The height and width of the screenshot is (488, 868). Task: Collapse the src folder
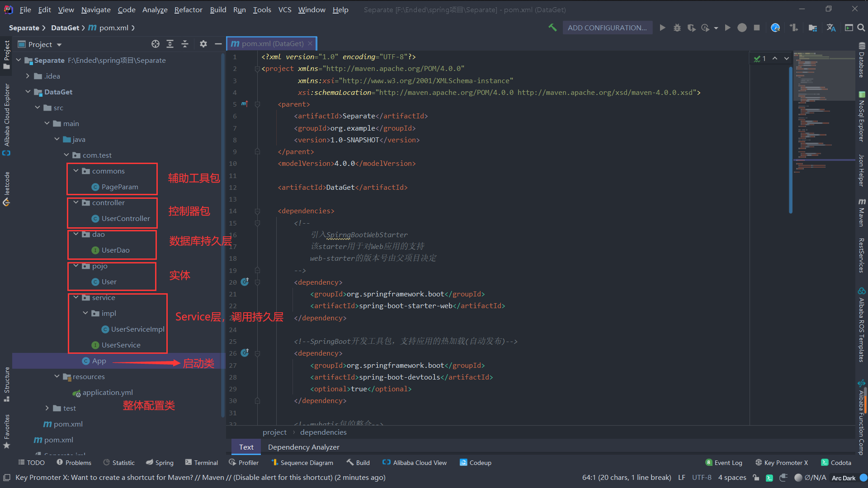(38, 108)
